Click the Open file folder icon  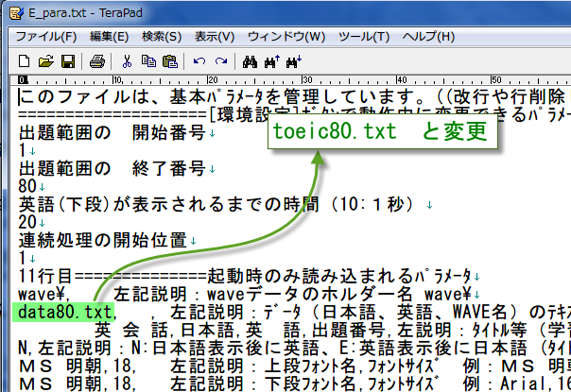click(46, 62)
